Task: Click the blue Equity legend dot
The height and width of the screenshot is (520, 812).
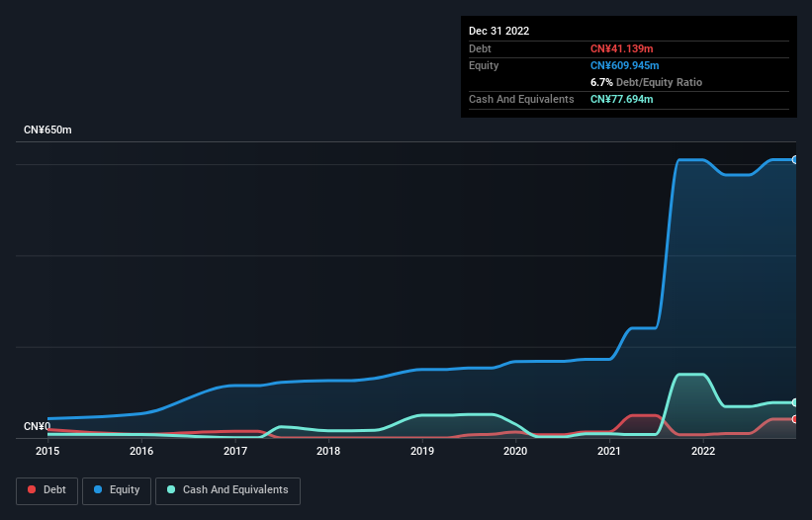Action: pos(98,489)
